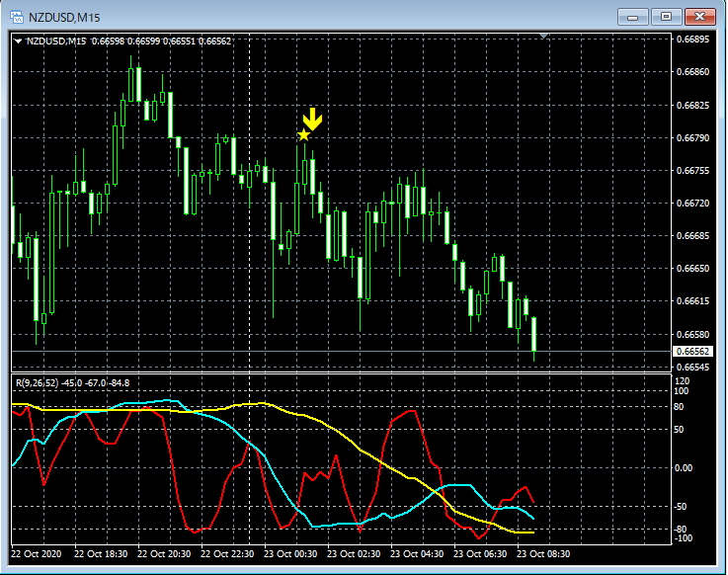
Task: Click the chart shift triangle marker
Action: pyautogui.click(x=543, y=36)
